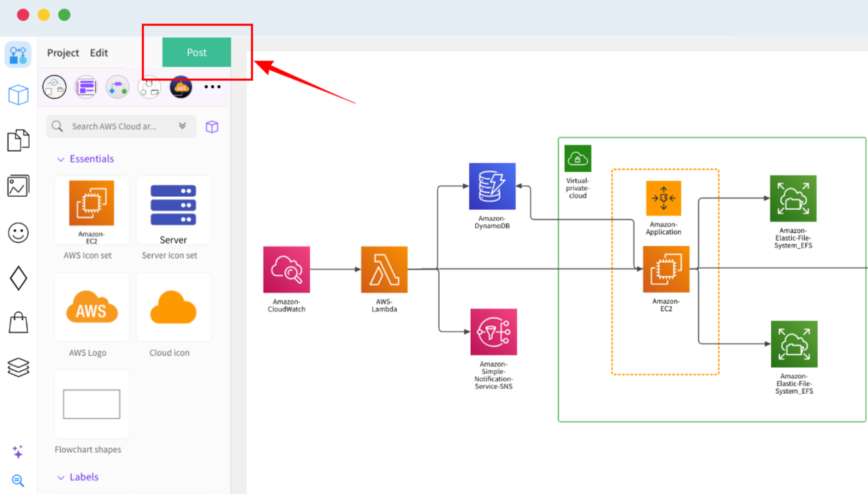Select the Virtual-private-cloud icon
The image size is (868, 494).
click(x=578, y=158)
